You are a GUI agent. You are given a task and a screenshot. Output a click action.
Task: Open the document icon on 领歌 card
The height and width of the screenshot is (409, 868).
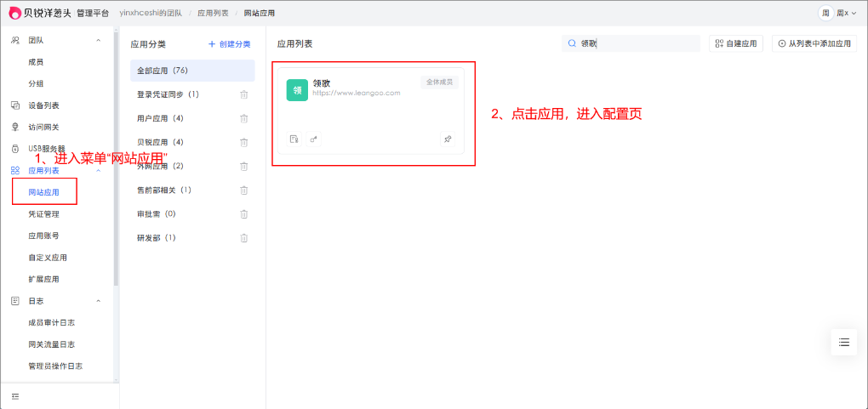pos(294,139)
